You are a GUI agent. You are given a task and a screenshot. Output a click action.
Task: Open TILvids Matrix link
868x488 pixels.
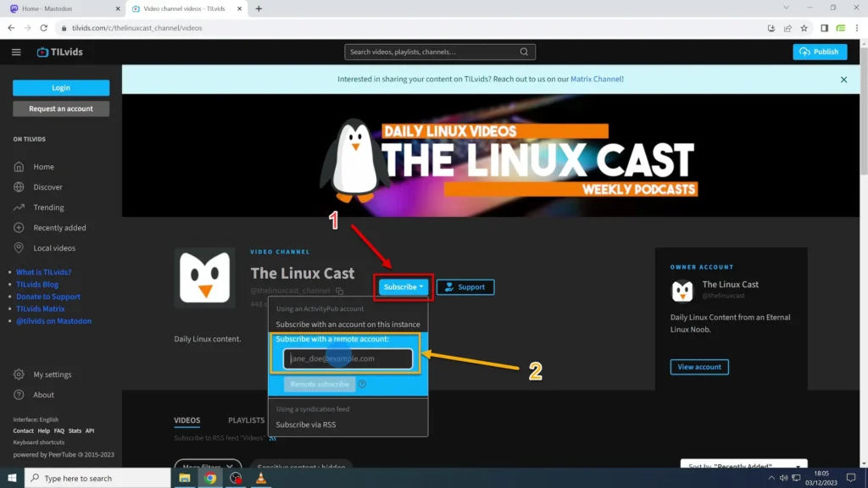[x=41, y=308]
